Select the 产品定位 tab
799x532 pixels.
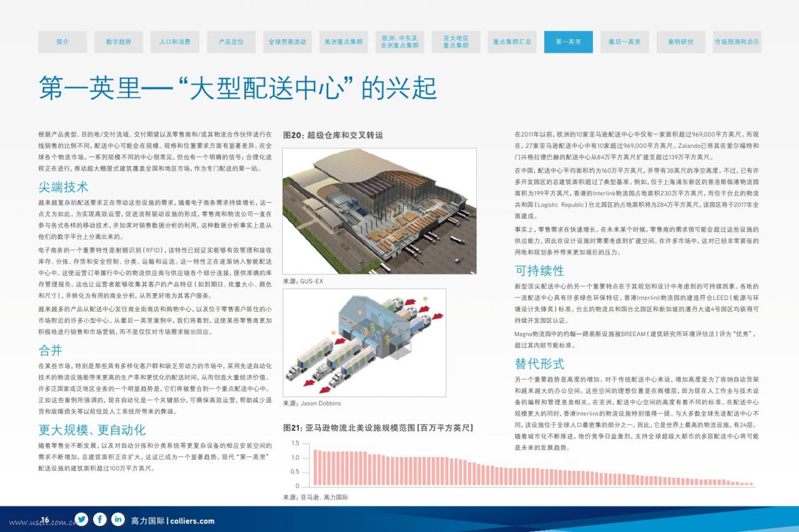[x=231, y=42]
